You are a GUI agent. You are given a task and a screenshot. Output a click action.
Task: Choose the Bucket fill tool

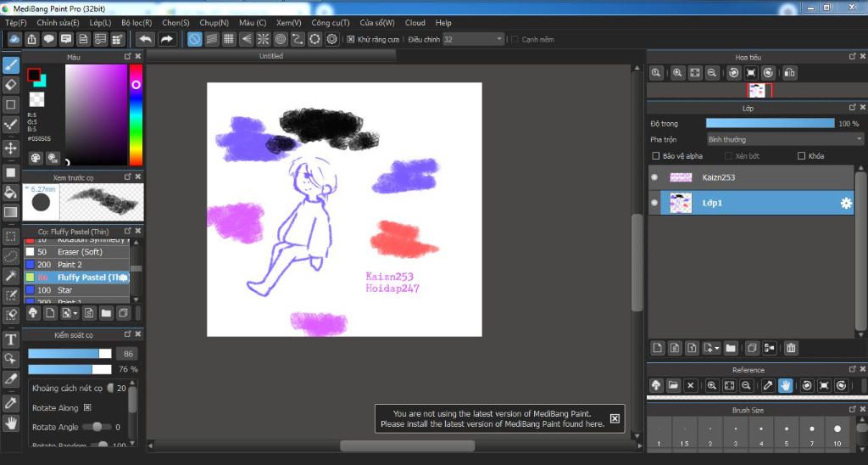point(10,193)
